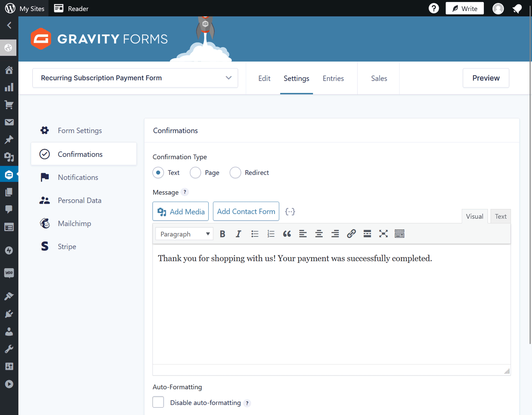This screenshot has width=532, height=415.
Task: Click inside the confirmation message editor
Action: click(x=331, y=305)
